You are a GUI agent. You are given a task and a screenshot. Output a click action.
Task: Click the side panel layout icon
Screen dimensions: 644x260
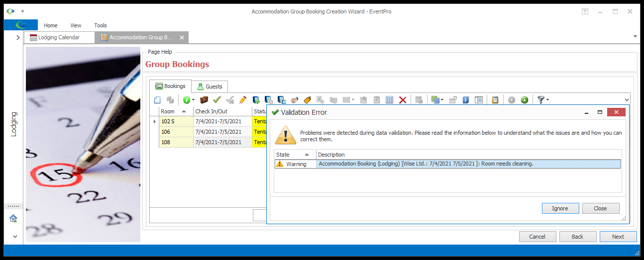point(479,100)
